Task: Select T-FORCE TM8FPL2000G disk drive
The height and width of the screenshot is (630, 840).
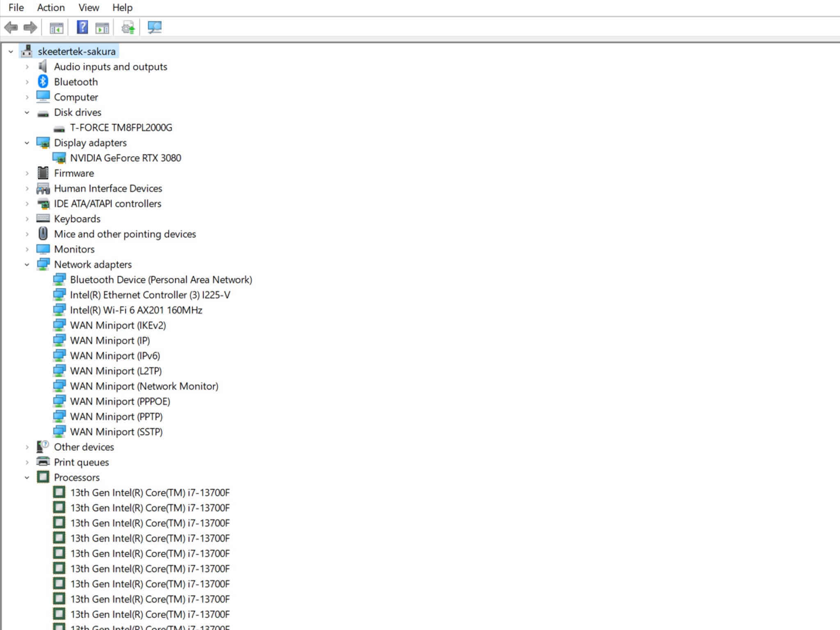Action: pos(121,128)
